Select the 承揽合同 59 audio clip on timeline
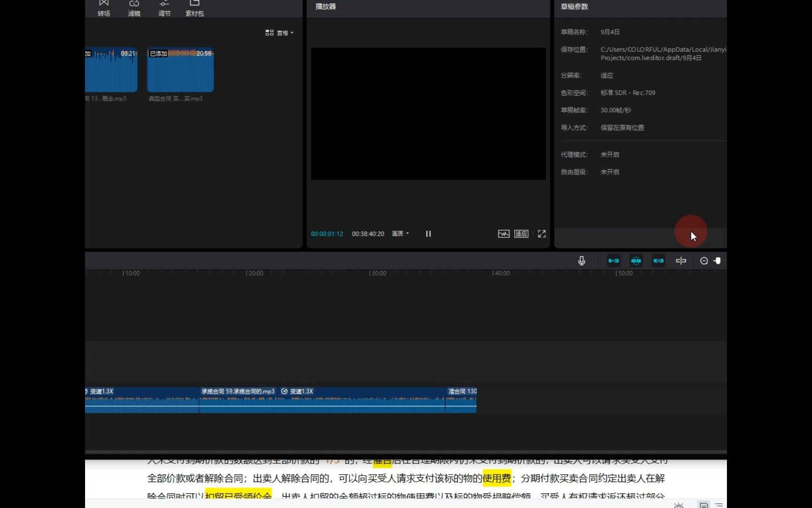 pyautogui.click(x=322, y=400)
